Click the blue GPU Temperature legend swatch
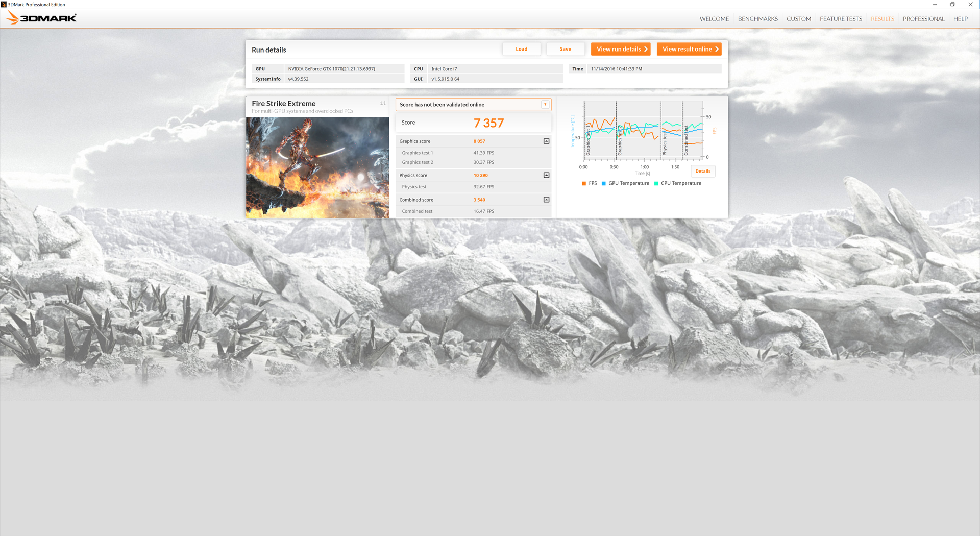Image resolution: width=980 pixels, height=536 pixels. point(603,183)
